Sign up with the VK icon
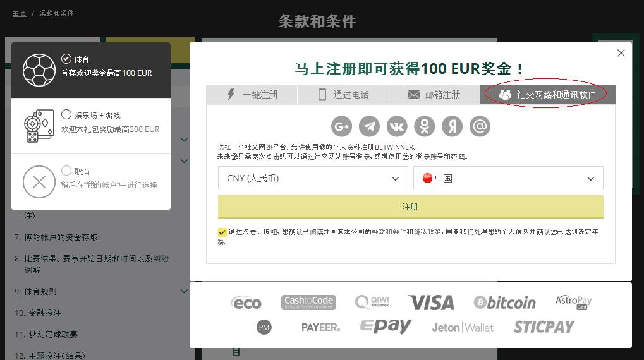This screenshot has width=644, height=360. [397, 126]
